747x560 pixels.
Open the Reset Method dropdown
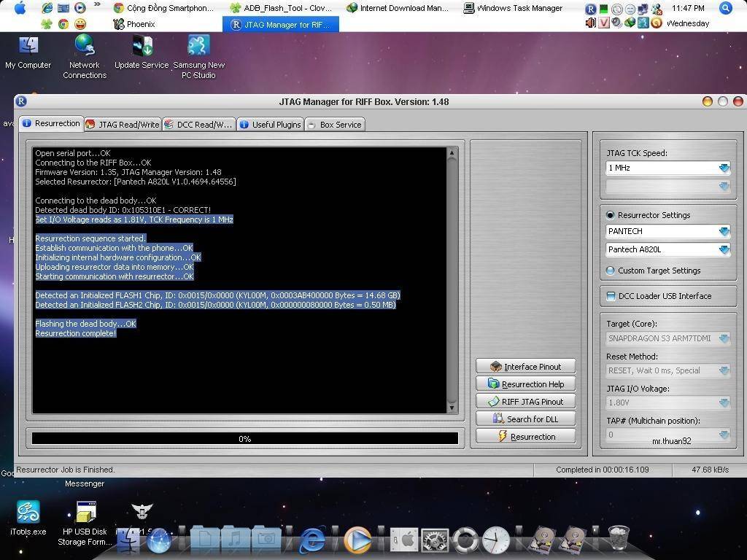click(x=668, y=370)
